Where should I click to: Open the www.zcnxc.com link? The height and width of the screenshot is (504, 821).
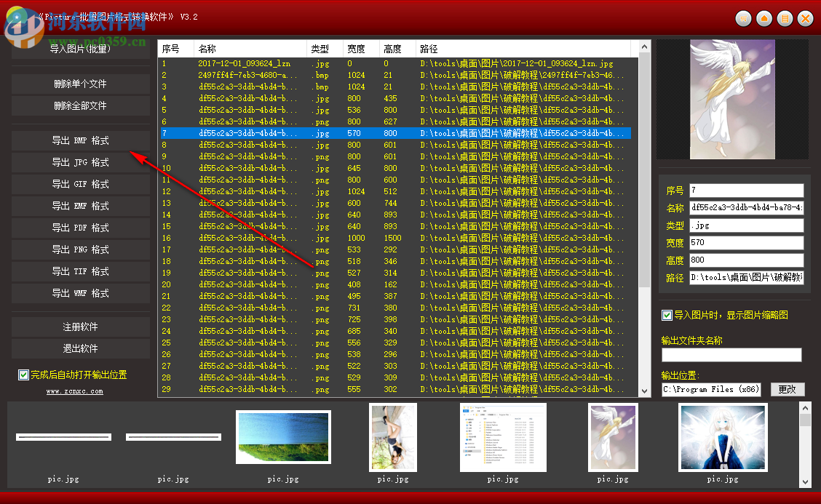pyautogui.click(x=74, y=391)
